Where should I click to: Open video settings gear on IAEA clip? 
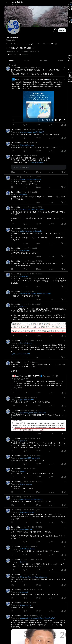(x=56, y=120)
